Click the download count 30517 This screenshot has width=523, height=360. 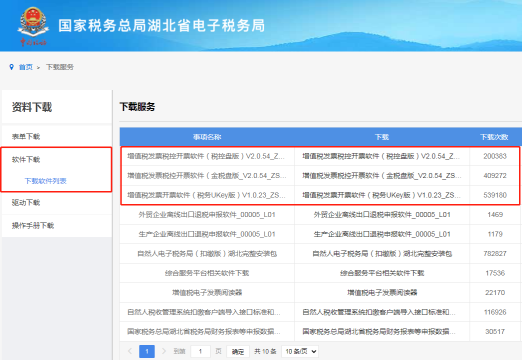coord(495,332)
